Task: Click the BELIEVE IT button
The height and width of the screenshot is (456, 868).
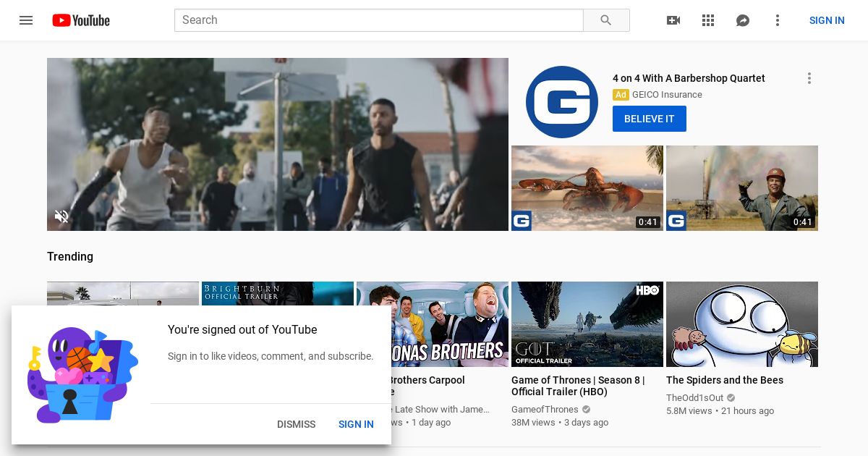Action: tap(650, 119)
